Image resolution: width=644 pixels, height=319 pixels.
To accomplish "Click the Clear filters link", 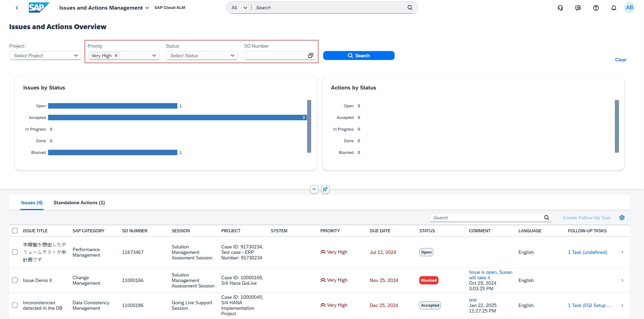I will 621,60.
